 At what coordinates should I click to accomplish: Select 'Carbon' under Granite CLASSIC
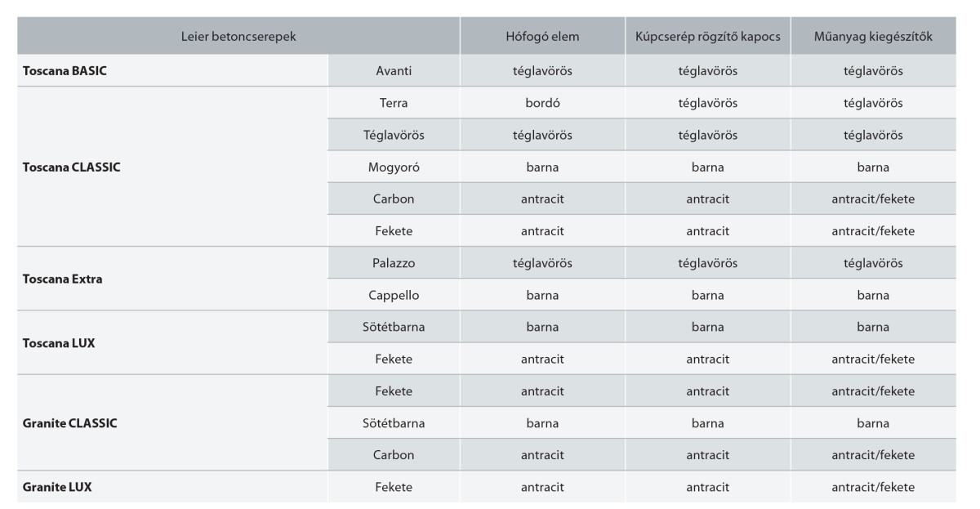coord(394,455)
